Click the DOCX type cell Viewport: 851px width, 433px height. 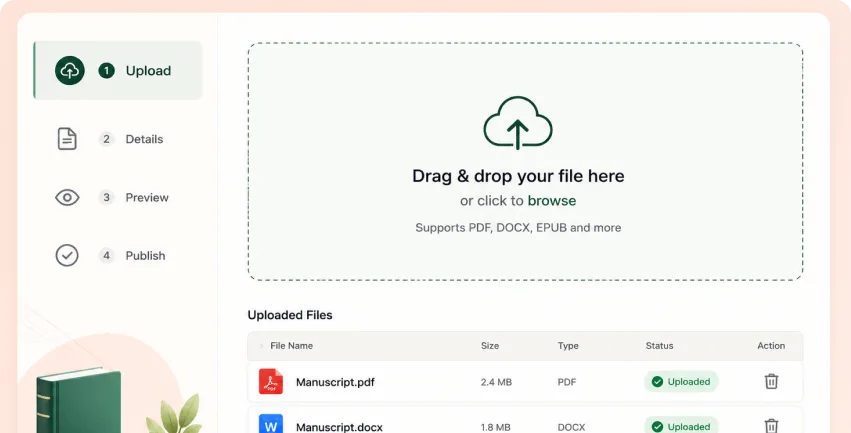coord(571,427)
